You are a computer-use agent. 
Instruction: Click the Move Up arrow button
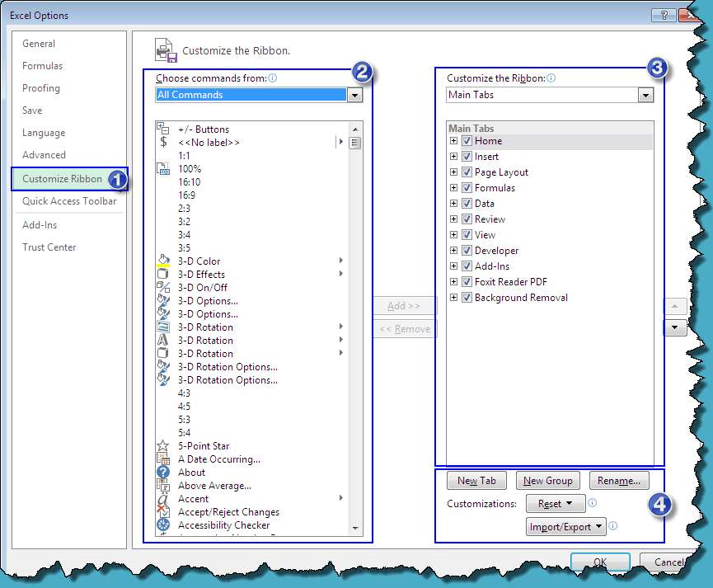[675, 306]
